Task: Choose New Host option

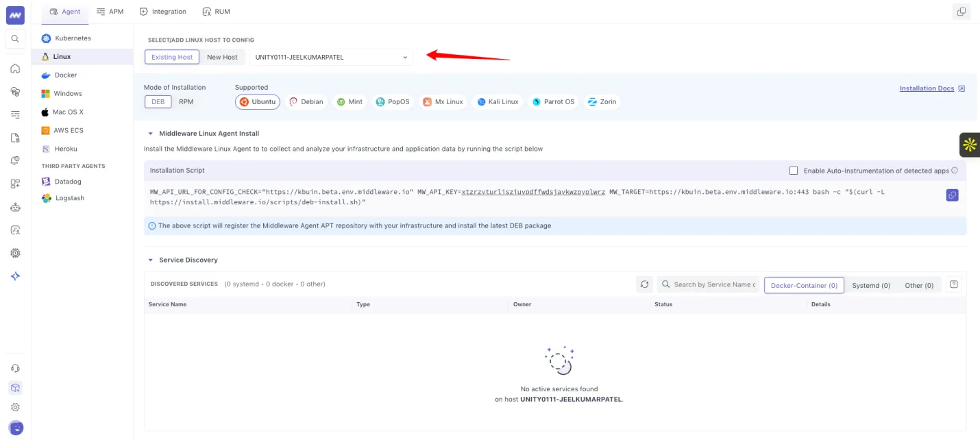Action: tap(222, 57)
